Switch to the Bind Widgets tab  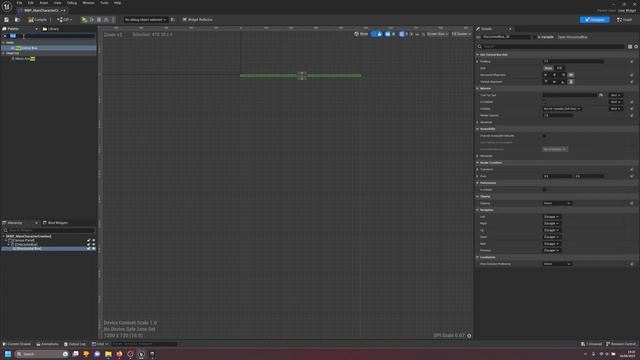(56, 223)
